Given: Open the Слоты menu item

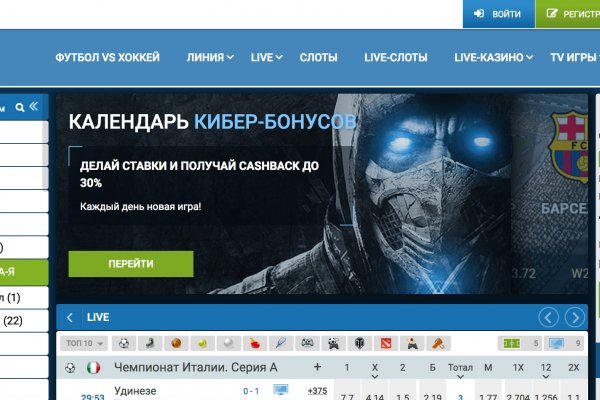Looking at the screenshot, I should (318, 57).
